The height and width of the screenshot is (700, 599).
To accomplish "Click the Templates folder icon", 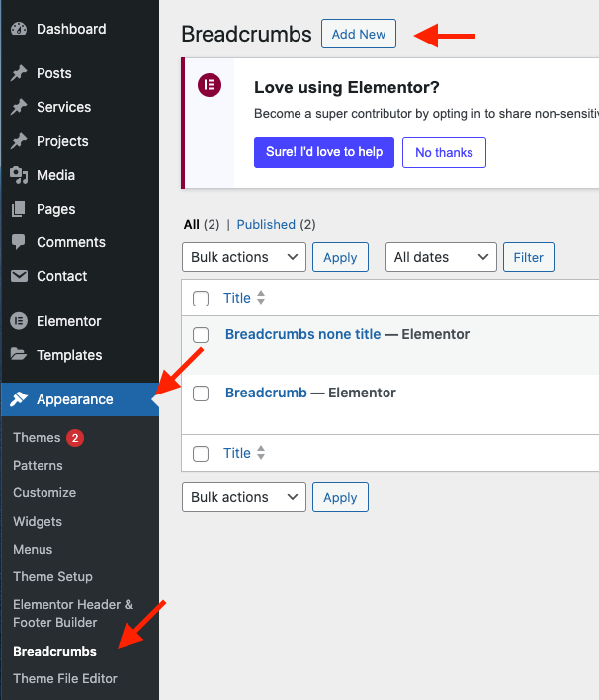I will coord(19,355).
